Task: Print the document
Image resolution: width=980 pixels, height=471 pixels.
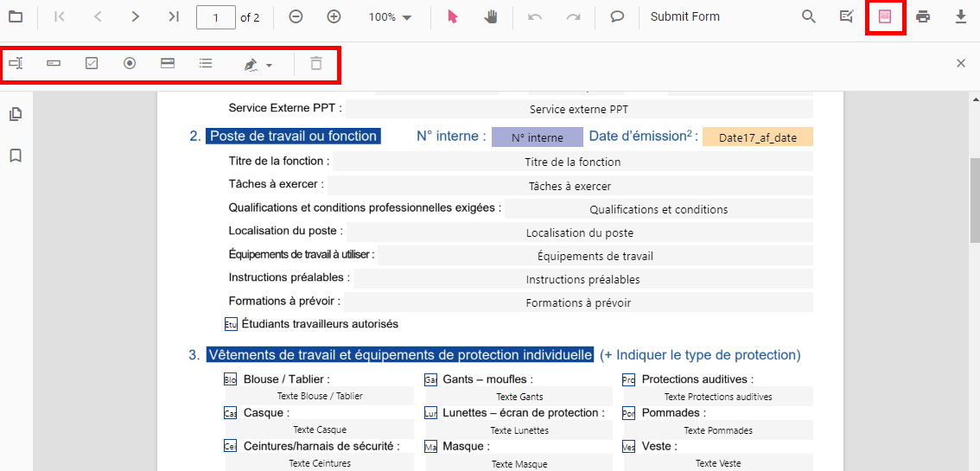Action: 923,17
